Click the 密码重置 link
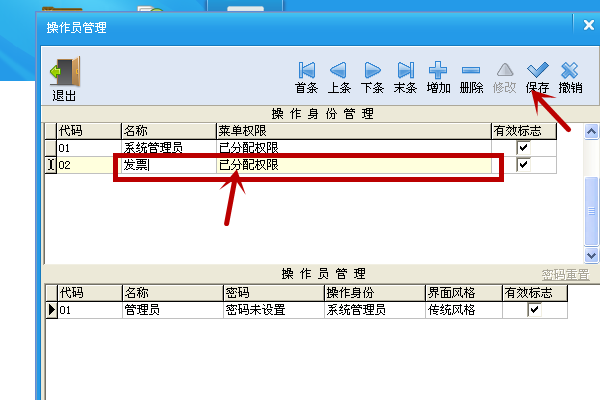 pos(565,274)
